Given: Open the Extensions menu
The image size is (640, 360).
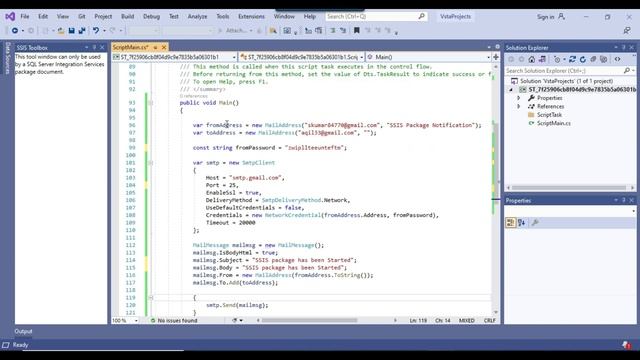Looking at the screenshot, I should (251, 16).
